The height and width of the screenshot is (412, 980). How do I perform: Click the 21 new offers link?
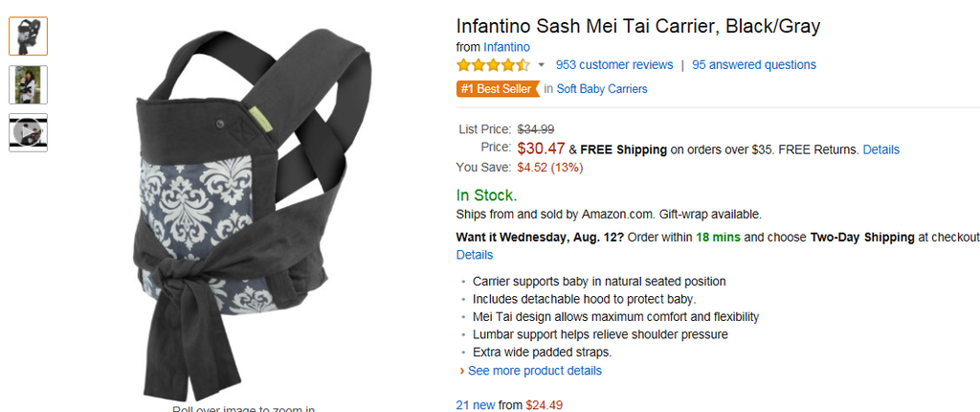476,405
